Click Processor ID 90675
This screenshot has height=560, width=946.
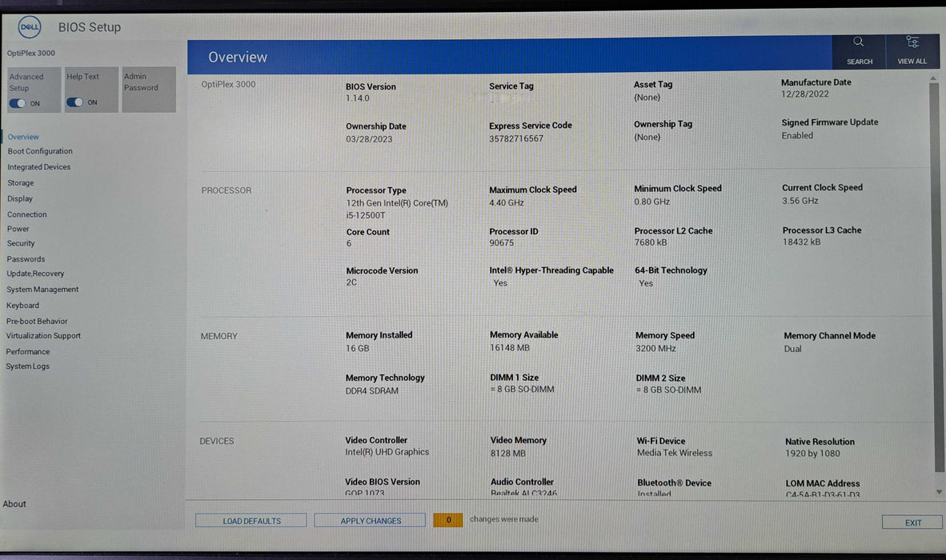502,243
